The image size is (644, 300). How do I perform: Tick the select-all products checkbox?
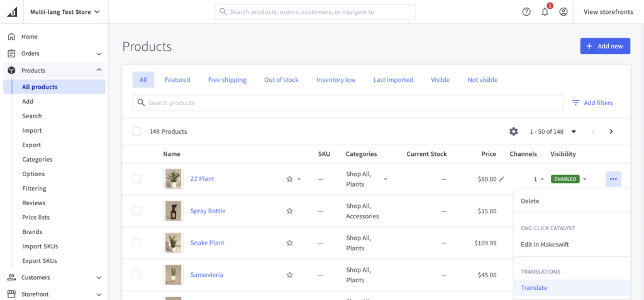click(136, 131)
